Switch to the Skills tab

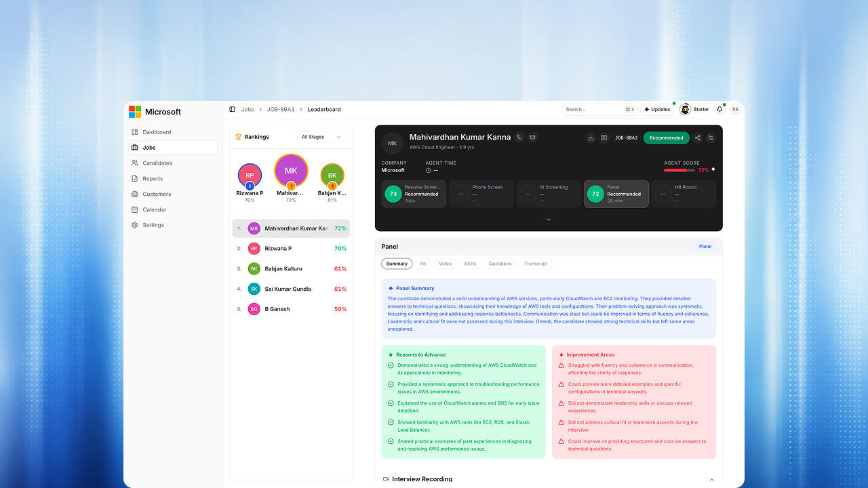click(x=470, y=264)
